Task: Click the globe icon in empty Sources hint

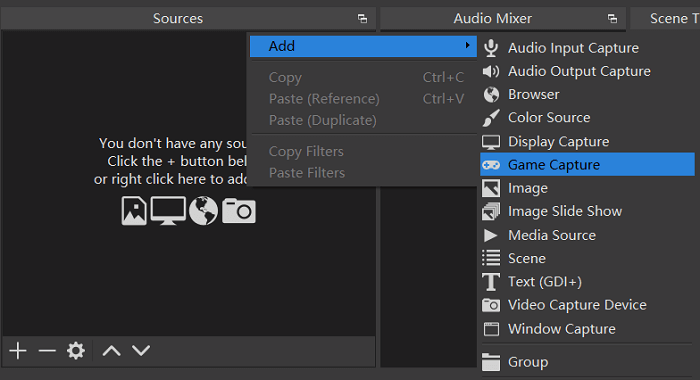Action: click(204, 210)
